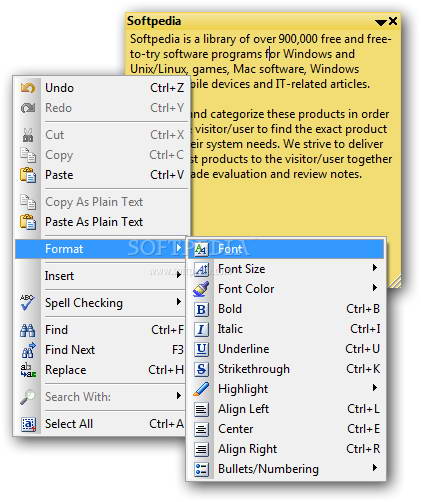Click the Font Size icon
421x502 pixels.
pyautogui.click(x=201, y=269)
